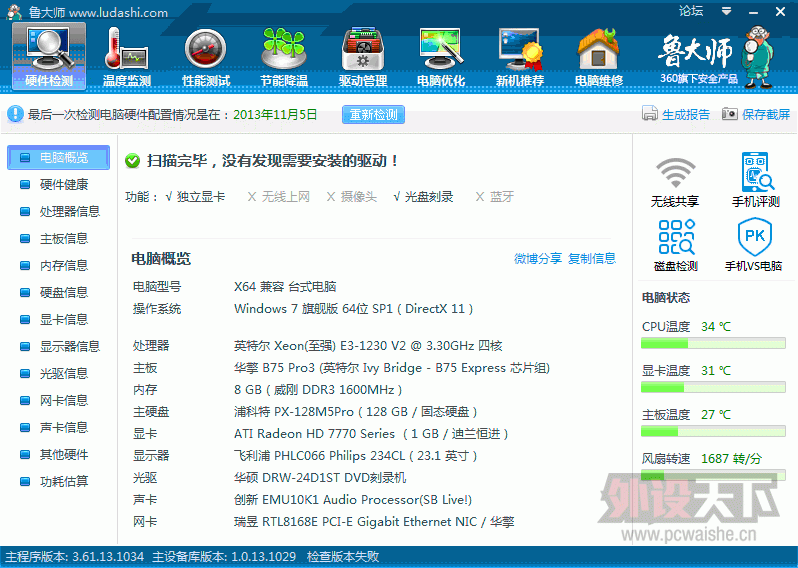This screenshot has width=798, height=568.
Task: Click the 保存截屏 save screenshot link
Action: point(766,115)
